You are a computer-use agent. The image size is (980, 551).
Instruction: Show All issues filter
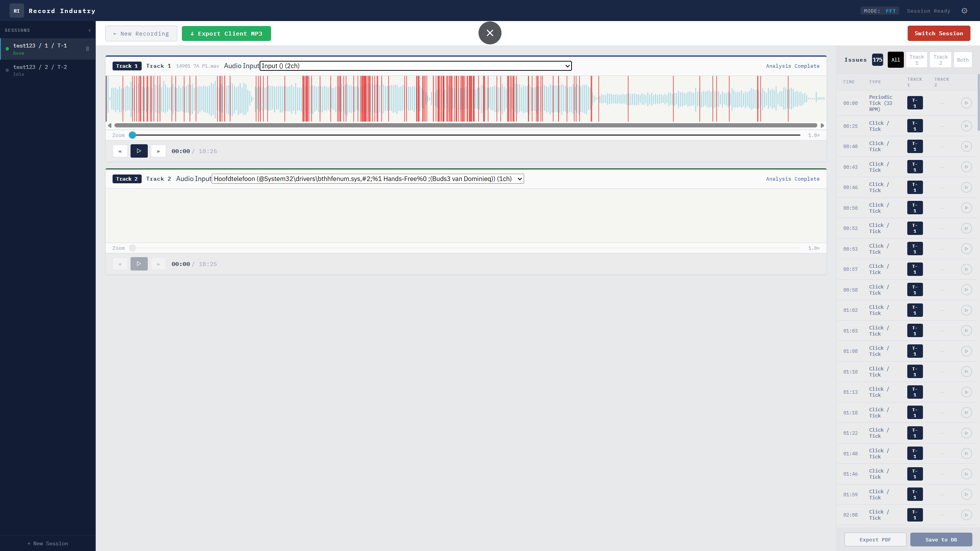click(x=895, y=60)
